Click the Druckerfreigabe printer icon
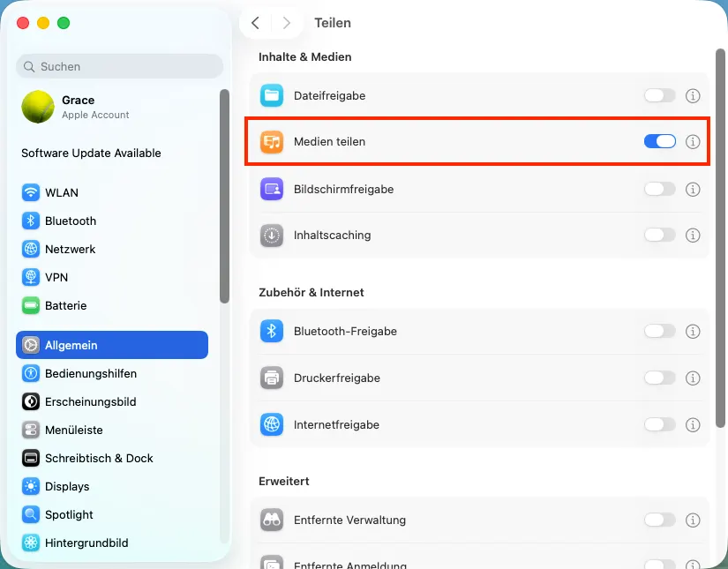This screenshot has height=569, width=728. pyautogui.click(x=272, y=378)
